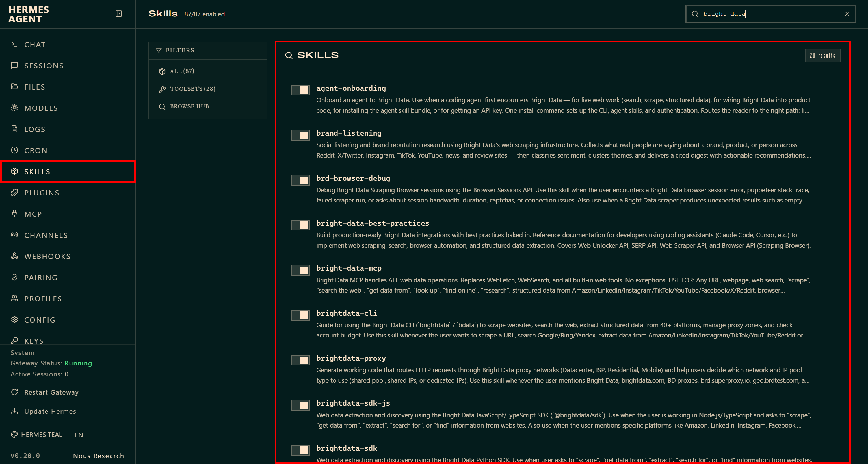Click the Browse Hub magnifier icon

point(162,106)
